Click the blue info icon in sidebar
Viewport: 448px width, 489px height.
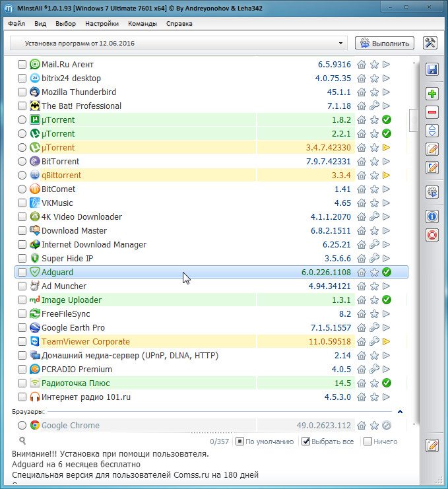point(432,216)
